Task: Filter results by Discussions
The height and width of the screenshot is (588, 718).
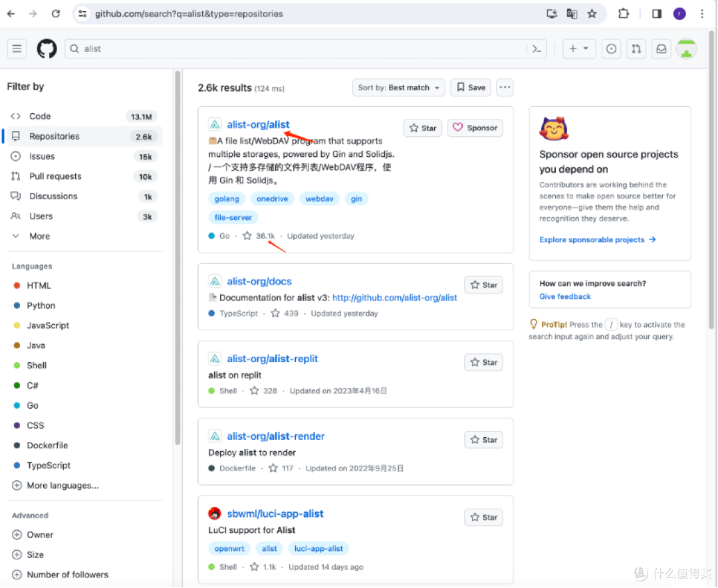Action: point(84,196)
